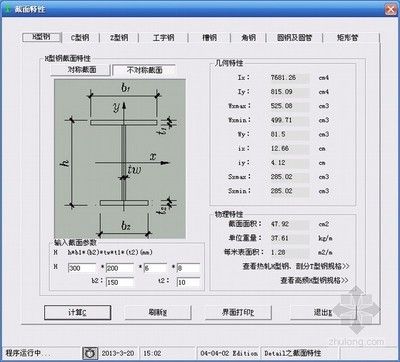Click the 计算C button

point(77,313)
